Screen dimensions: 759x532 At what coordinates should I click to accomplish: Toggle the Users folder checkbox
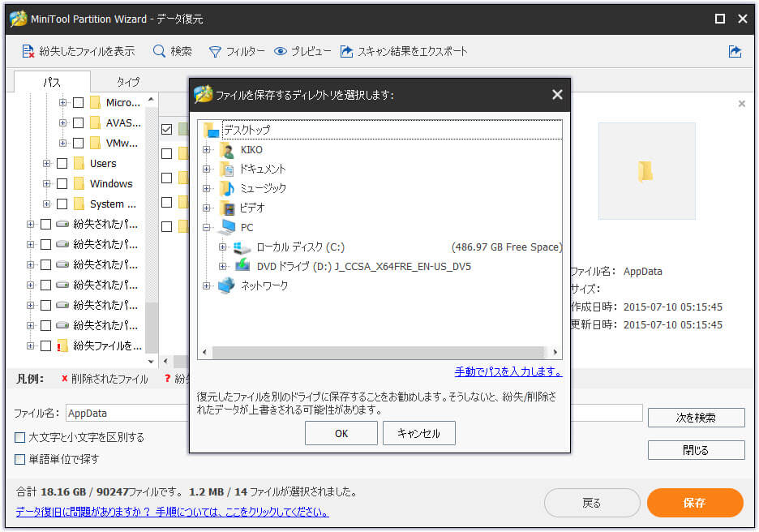tap(62, 164)
